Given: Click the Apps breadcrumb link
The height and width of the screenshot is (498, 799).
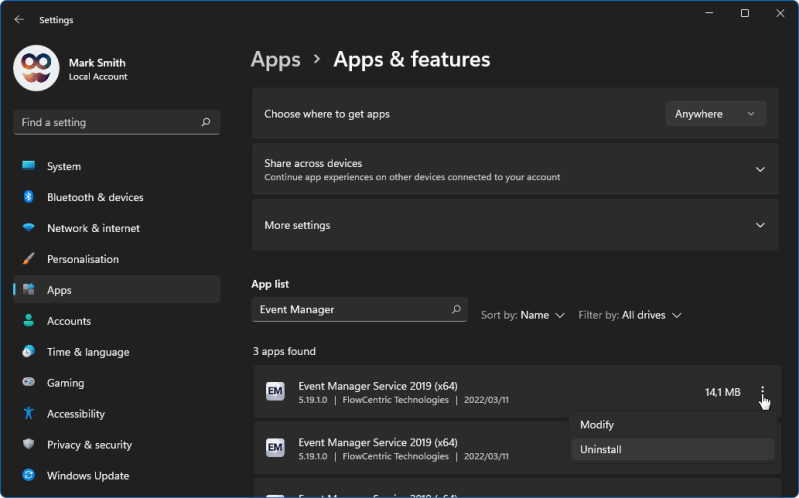Looking at the screenshot, I should pos(276,60).
